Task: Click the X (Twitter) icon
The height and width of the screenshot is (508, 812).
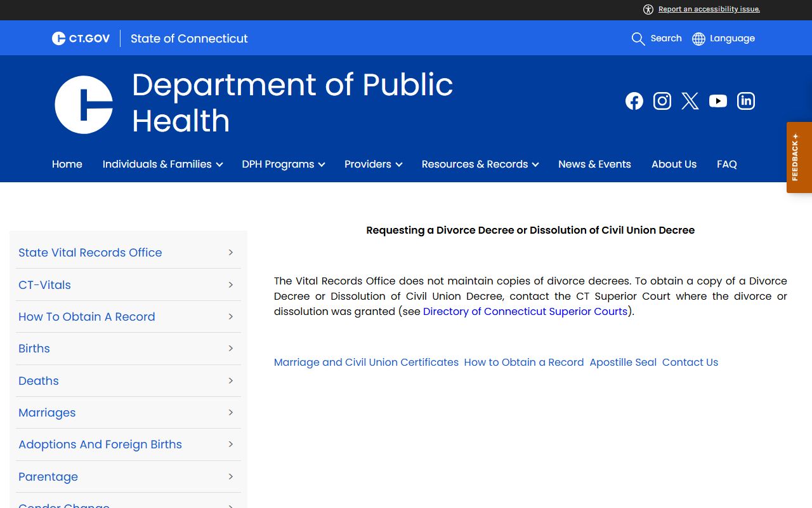Action: (690, 101)
